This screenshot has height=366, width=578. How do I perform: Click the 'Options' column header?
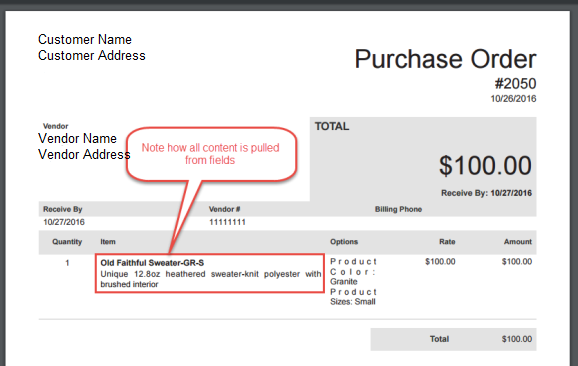344,242
